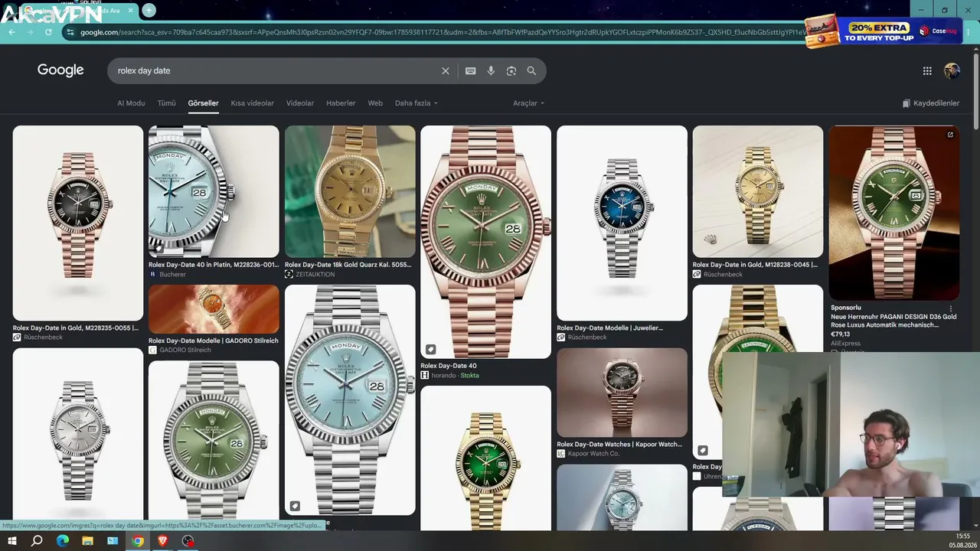Open Rolex Day-Date 18k Gold Quarz title

click(348, 265)
